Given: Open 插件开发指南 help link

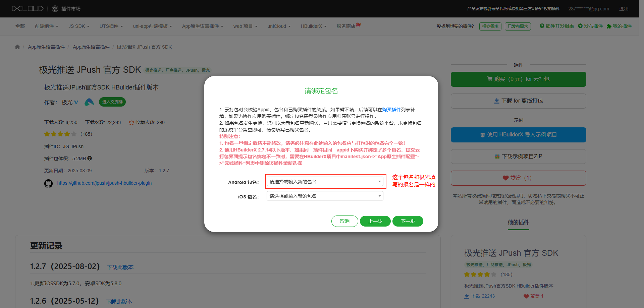Looking at the screenshot, I should tap(556, 26).
